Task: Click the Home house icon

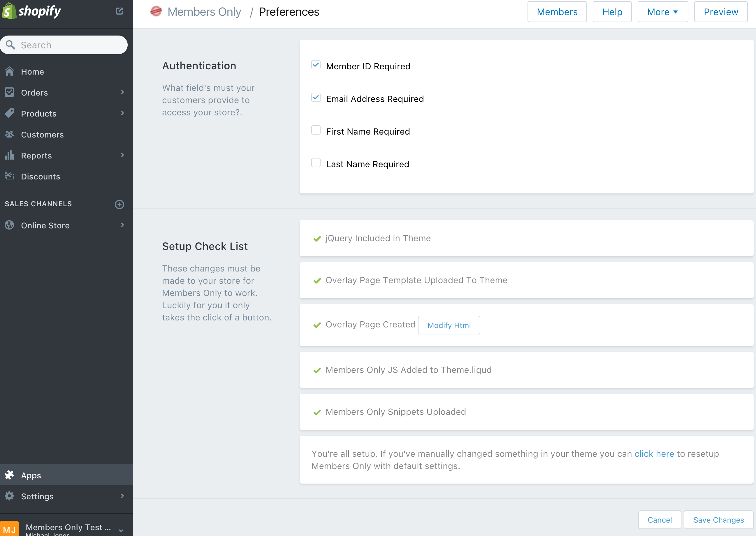Action: click(9, 71)
